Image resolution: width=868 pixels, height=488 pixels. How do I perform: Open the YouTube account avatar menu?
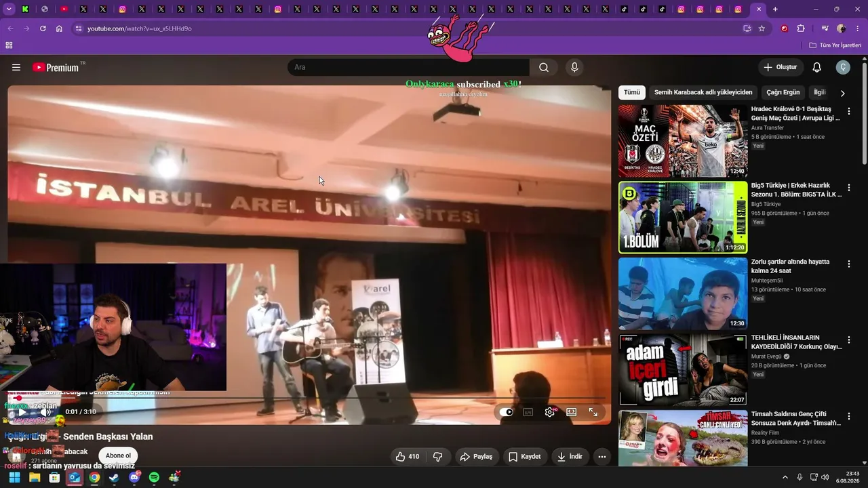[x=843, y=67]
